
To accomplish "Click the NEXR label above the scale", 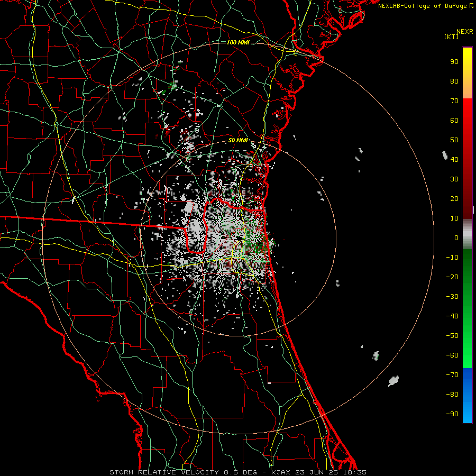I will (x=465, y=32).
